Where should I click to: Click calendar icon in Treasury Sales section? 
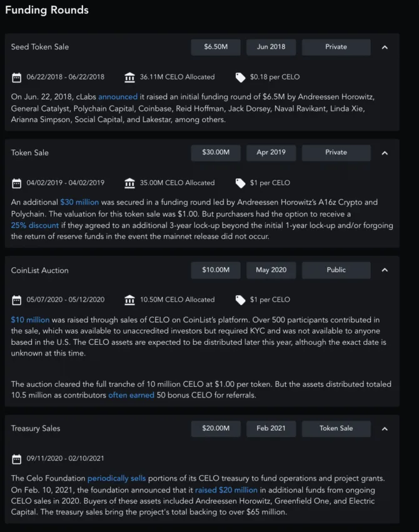pos(17,459)
